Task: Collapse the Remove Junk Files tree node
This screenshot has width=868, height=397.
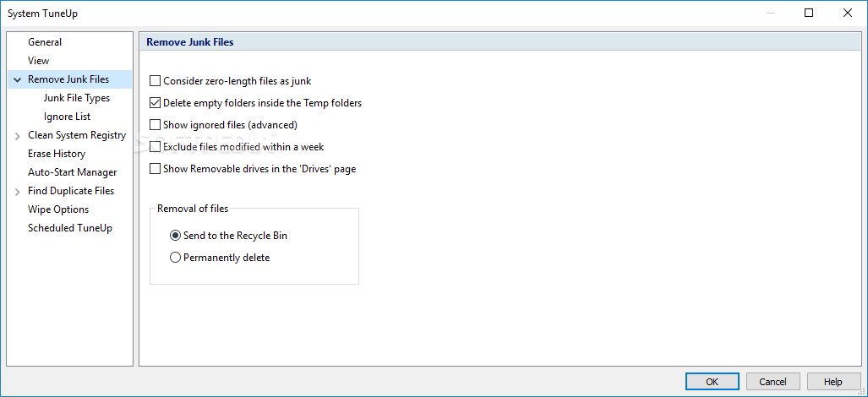Action: point(18,79)
